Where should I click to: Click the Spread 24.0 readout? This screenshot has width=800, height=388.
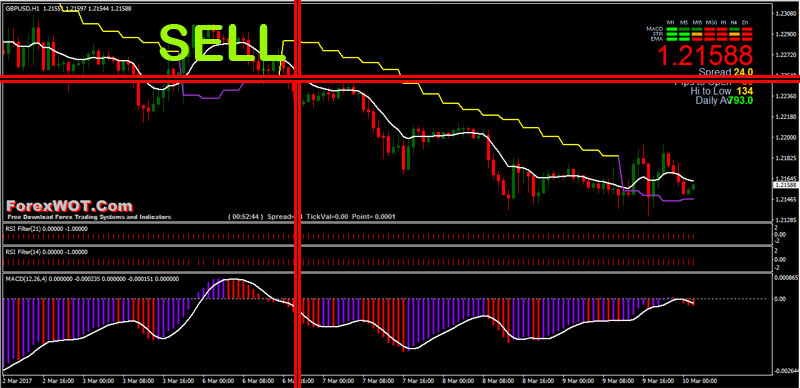click(726, 72)
